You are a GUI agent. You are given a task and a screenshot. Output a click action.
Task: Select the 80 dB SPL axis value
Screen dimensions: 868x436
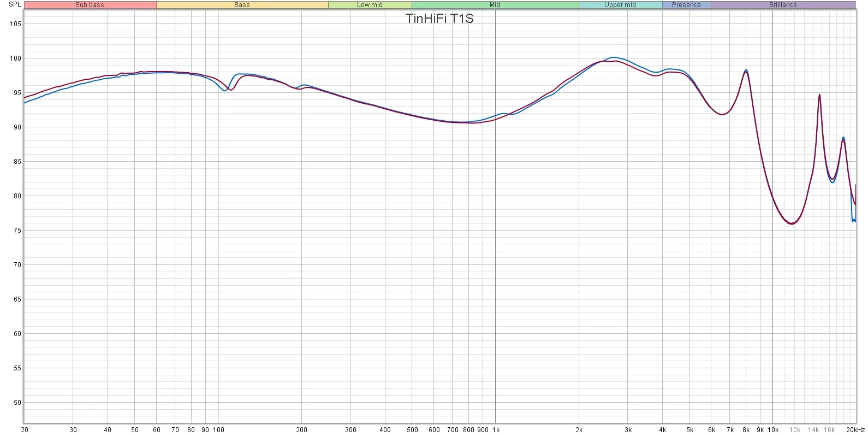click(x=17, y=196)
